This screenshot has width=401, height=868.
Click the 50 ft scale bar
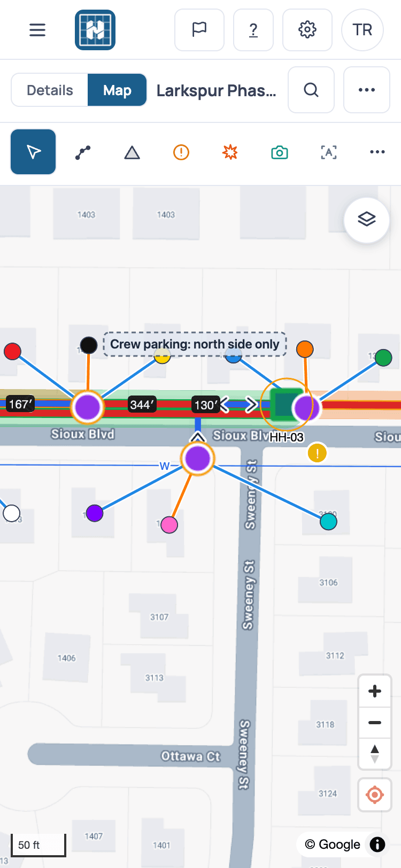pyautogui.click(x=38, y=845)
